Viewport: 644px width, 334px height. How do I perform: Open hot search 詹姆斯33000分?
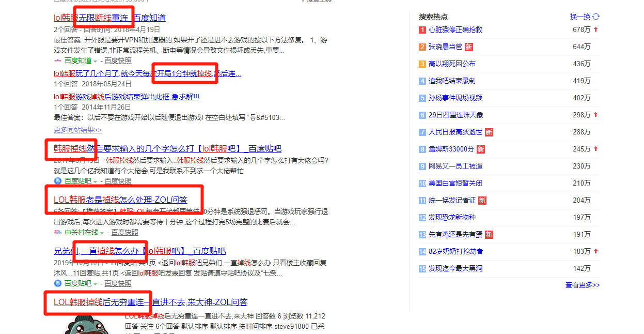[451, 149]
